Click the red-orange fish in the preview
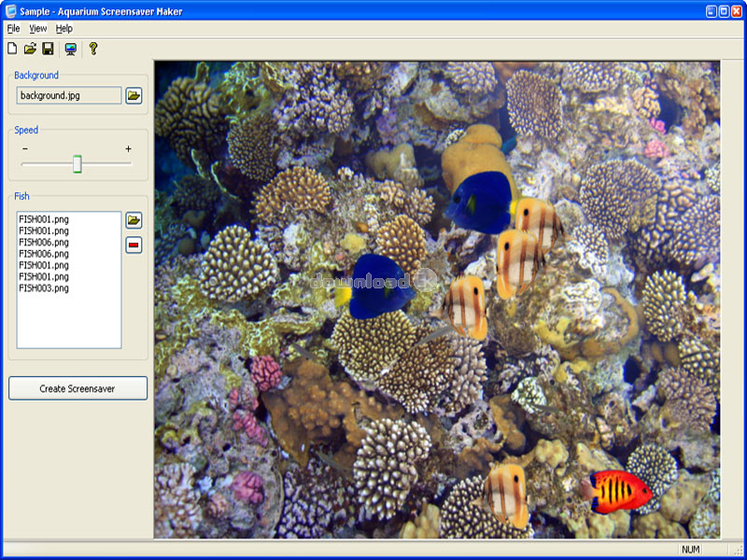 (617, 488)
